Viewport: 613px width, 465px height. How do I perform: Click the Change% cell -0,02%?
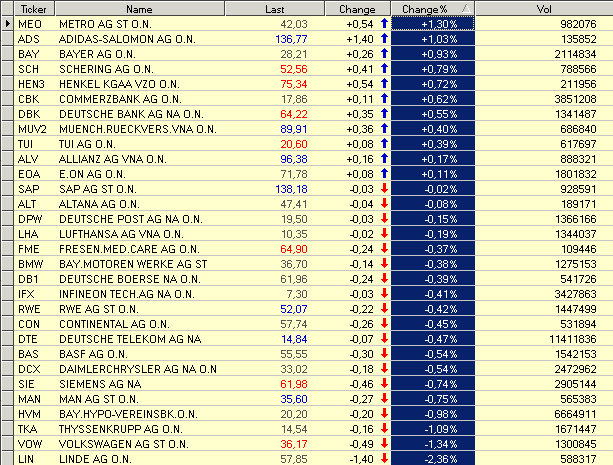(x=433, y=189)
